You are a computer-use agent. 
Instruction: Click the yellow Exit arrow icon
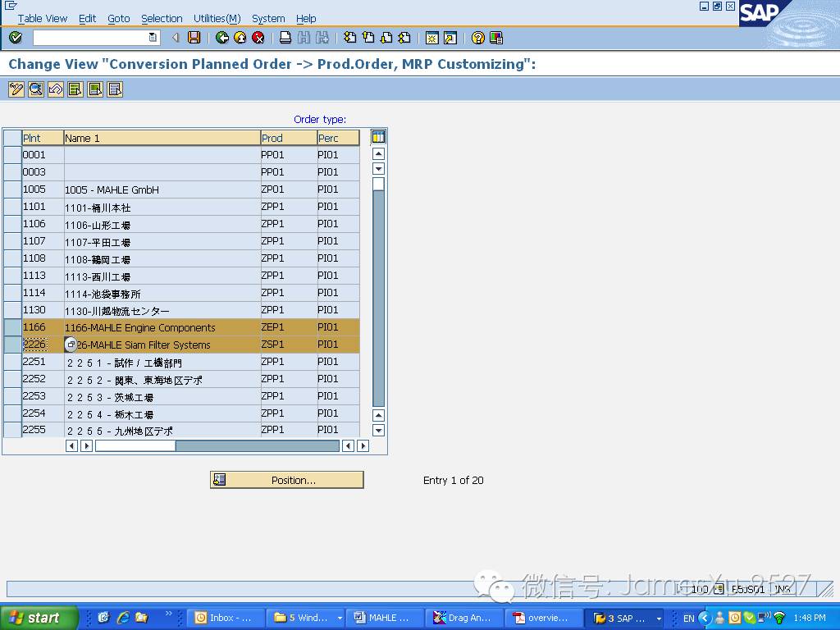pyautogui.click(x=240, y=38)
